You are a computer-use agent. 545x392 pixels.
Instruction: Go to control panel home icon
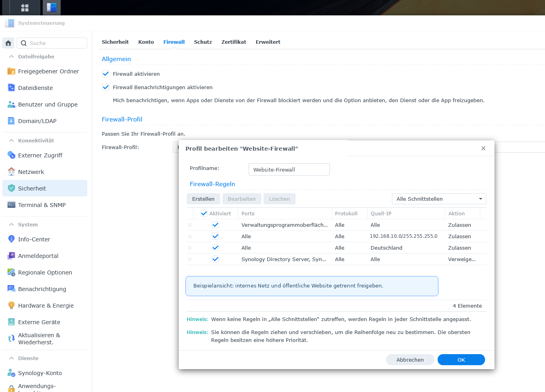(8, 43)
